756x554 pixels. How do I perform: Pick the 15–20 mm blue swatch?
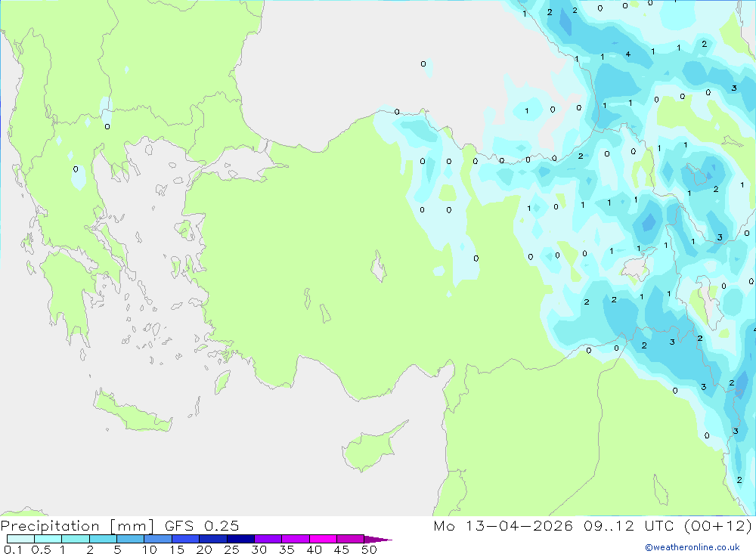[186, 539]
